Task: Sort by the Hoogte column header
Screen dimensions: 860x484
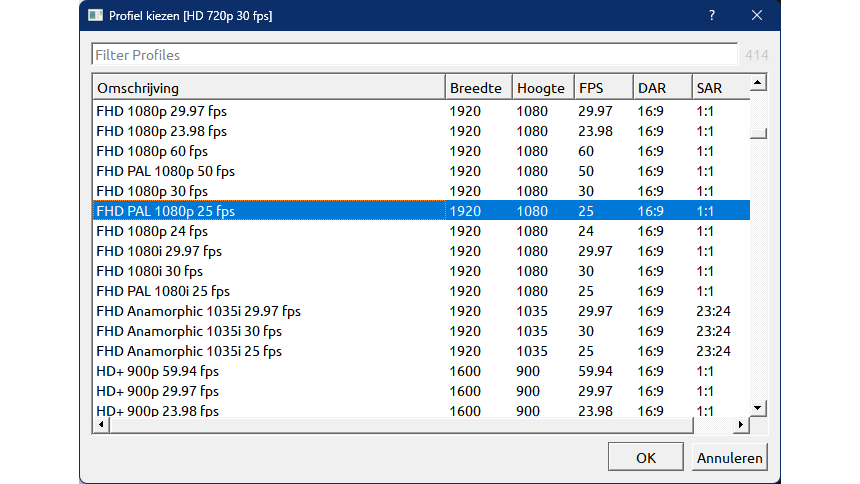Action: (541, 88)
